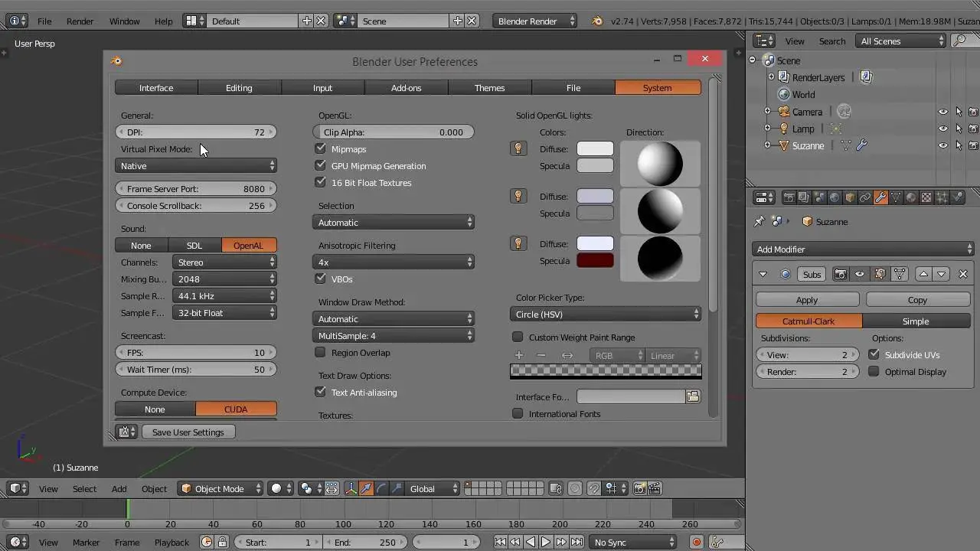Open the Render properties camera tab

coord(789,197)
